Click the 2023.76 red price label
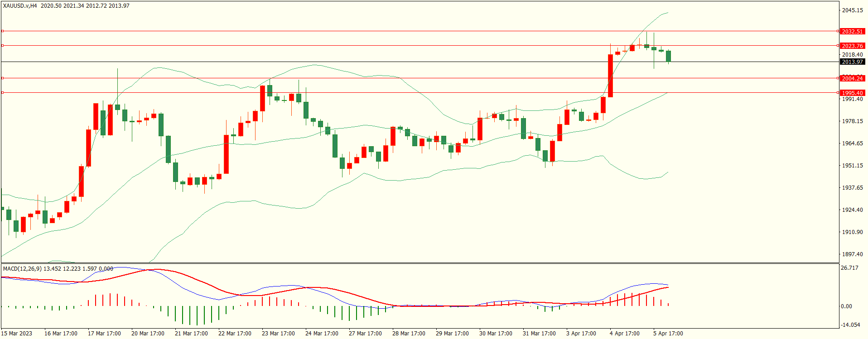Viewport: 868px width, 339px height. click(852, 46)
